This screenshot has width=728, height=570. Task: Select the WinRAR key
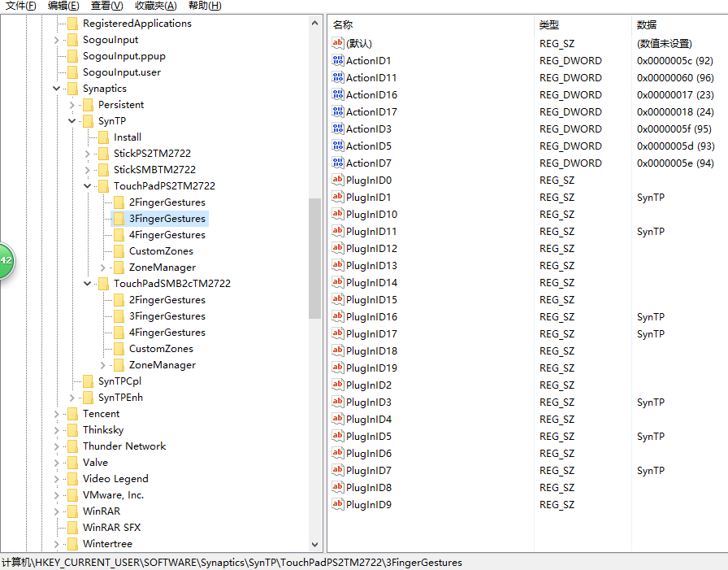[102, 511]
